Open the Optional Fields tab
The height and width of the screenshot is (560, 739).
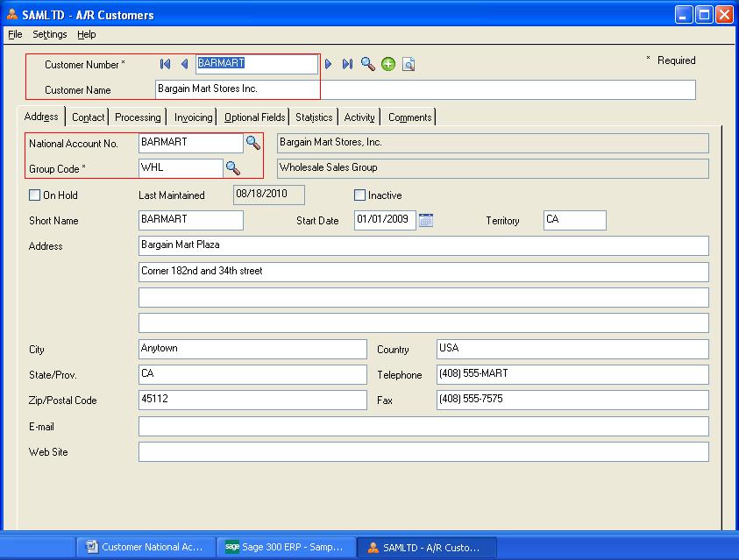(254, 117)
